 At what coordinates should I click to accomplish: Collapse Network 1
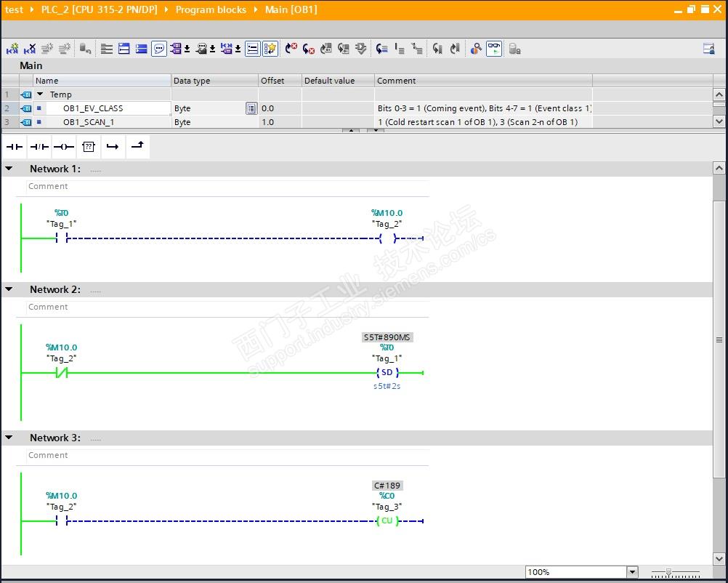pos(9,169)
